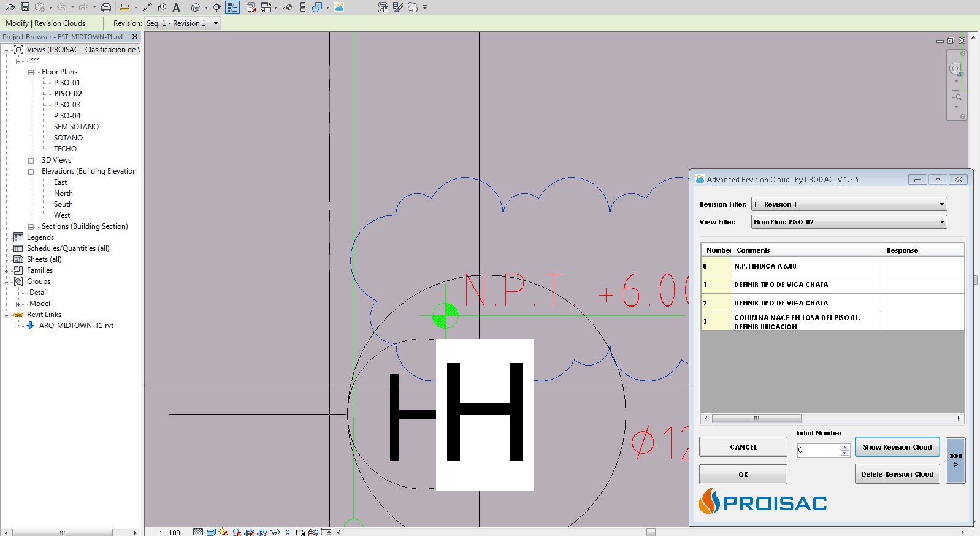Viewport: 980px width, 536px height.
Task: Expand the 3D Views tree node
Action: (31, 161)
